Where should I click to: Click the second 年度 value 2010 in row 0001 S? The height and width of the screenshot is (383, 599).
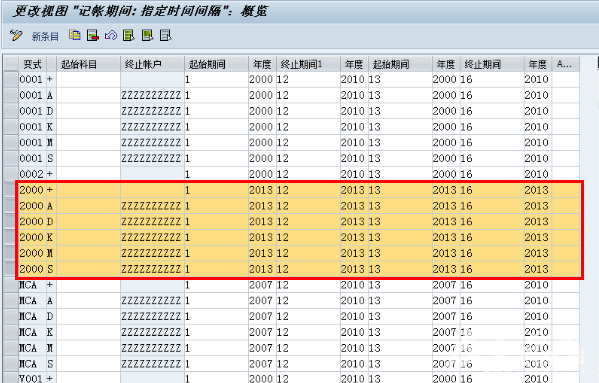[x=354, y=158]
